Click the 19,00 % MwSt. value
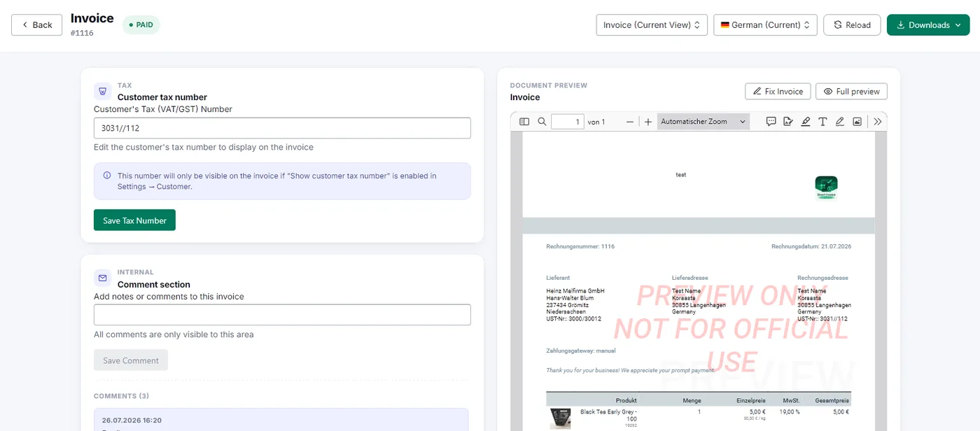 (790, 412)
